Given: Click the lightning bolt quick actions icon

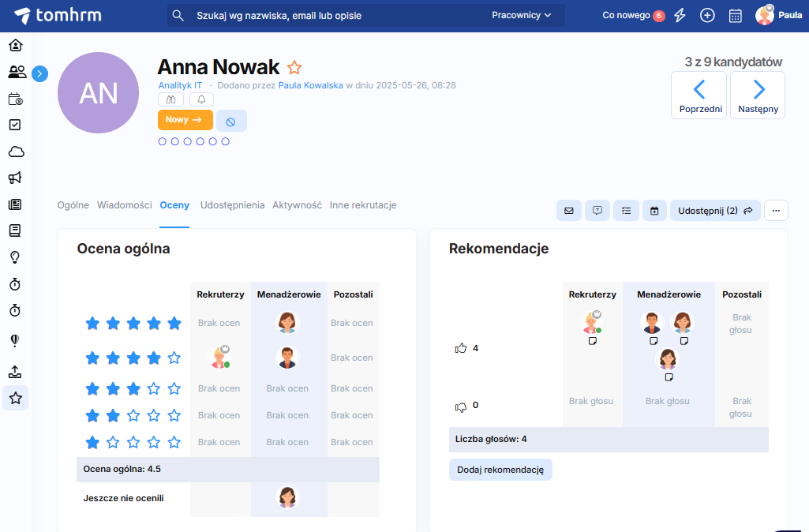Looking at the screenshot, I should click(x=680, y=15).
